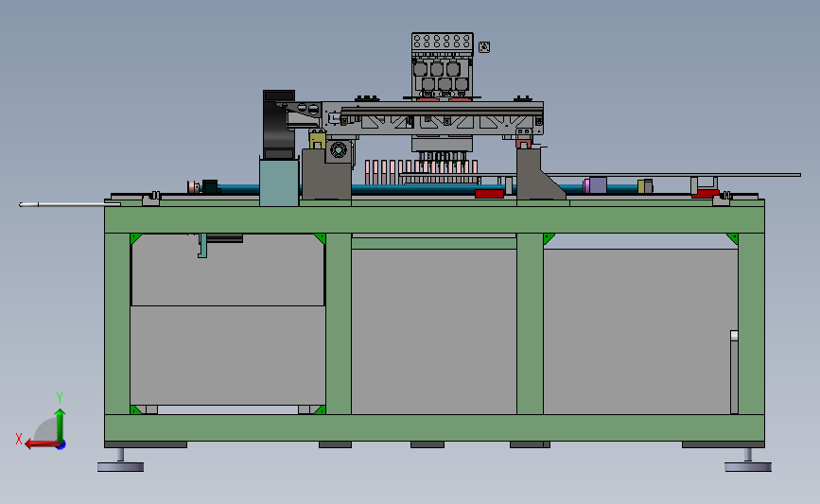
Task: Select the horizontal gantry truss beam
Action: click(433, 118)
